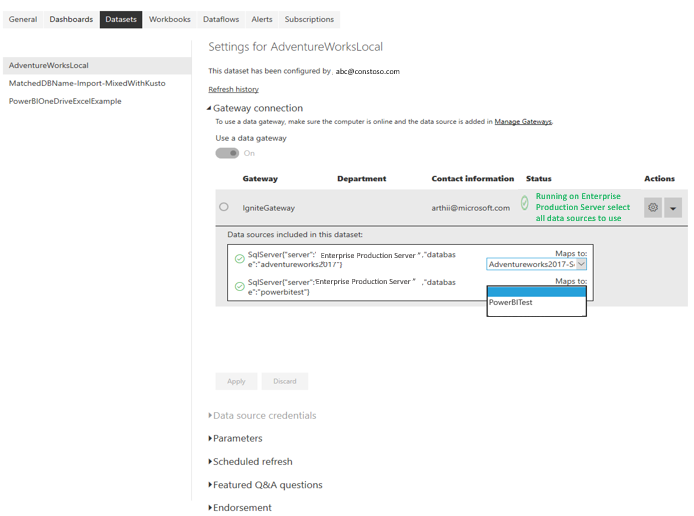The height and width of the screenshot is (516, 694).
Task: Select the IgniteGateway radio button
Action: (224, 207)
